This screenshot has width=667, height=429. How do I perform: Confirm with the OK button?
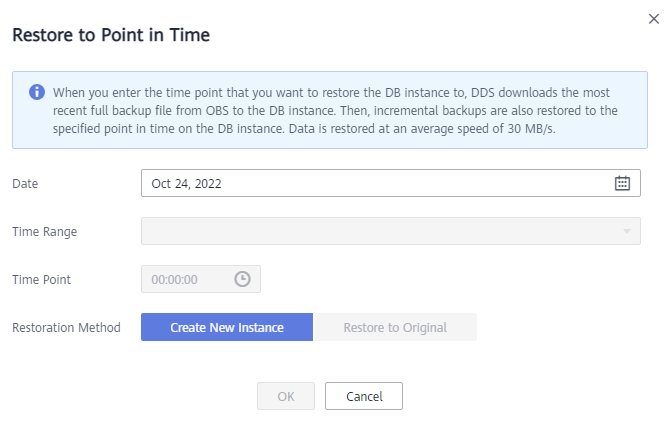286,396
